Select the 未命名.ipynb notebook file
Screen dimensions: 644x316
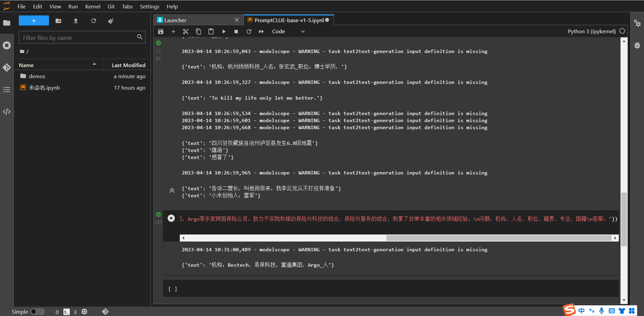point(82,88)
